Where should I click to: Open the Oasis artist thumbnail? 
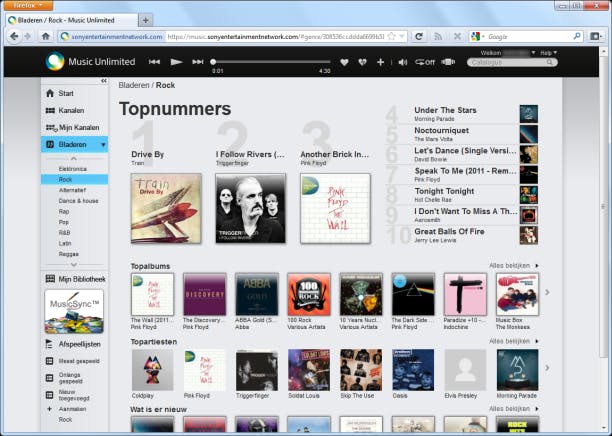tap(413, 370)
